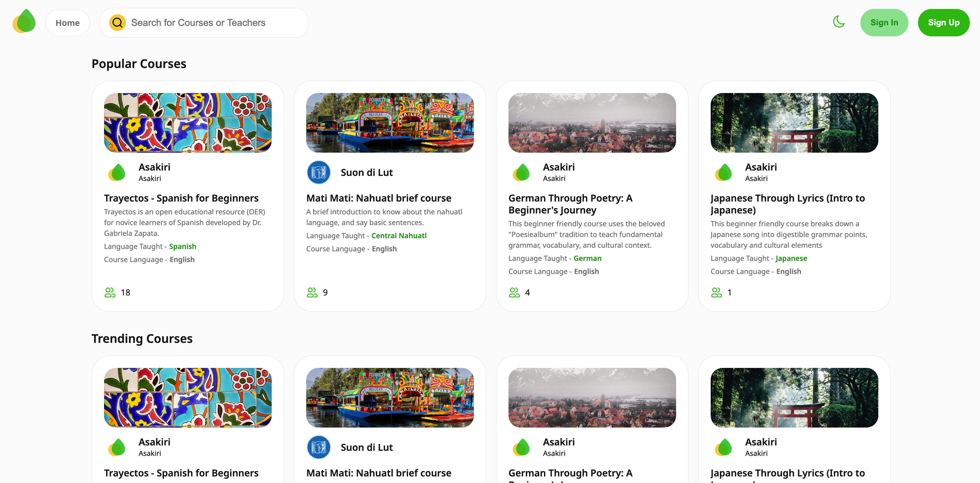This screenshot has height=483, width=980.
Task: Open Trayectos tile image in Popular Courses
Action: click(188, 123)
